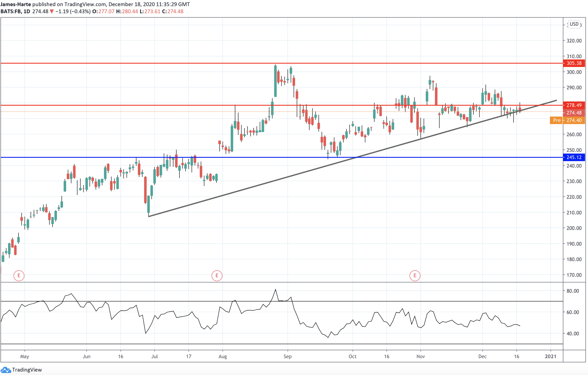The image size is (588, 375).
Task: Click the 305.38 red resistance price label
Action: tap(574, 63)
